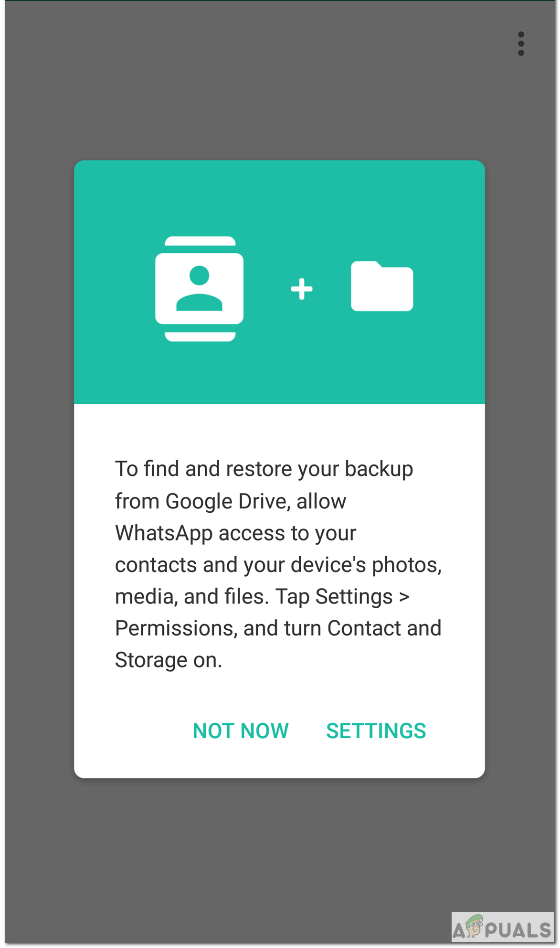Click the teal header banner area
The height and width of the screenshot is (948, 560).
(x=280, y=282)
